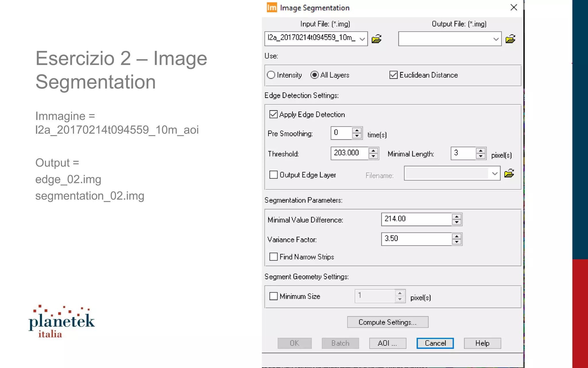Close the Image Segmentation dialog
This screenshot has height=368, width=588.
(x=514, y=7)
